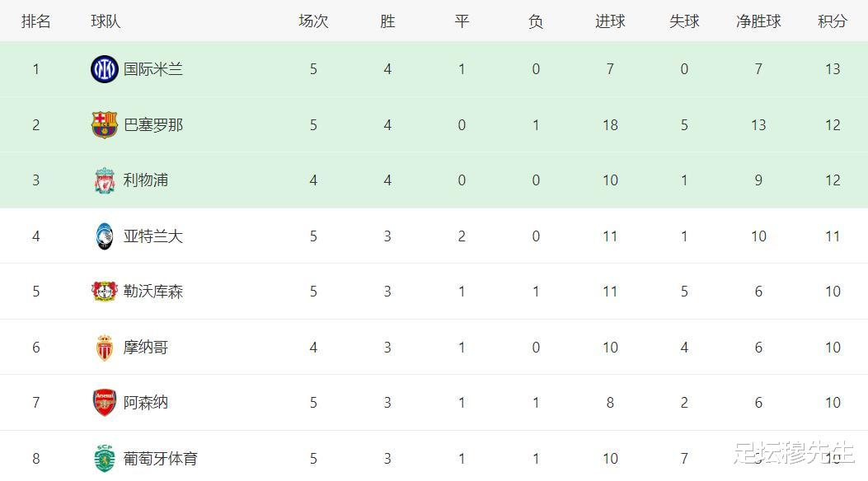The image size is (868, 481).
Task: Select the 排名 column header
Action: (36, 21)
